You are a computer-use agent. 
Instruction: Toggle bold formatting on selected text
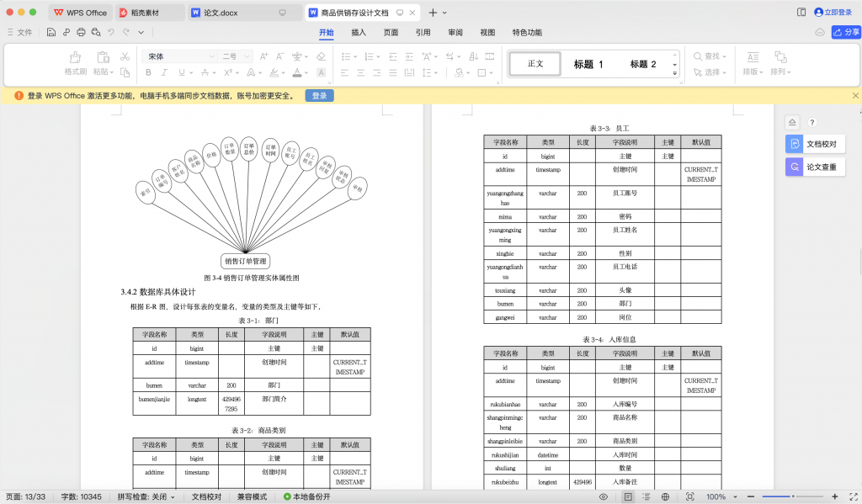click(148, 73)
